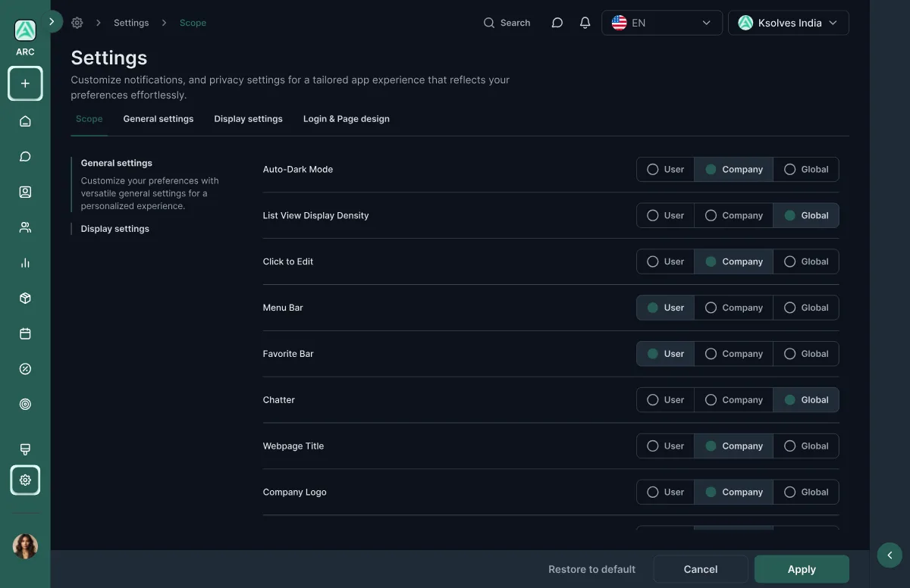
Task: Open the header chat icon
Action: point(557,23)
